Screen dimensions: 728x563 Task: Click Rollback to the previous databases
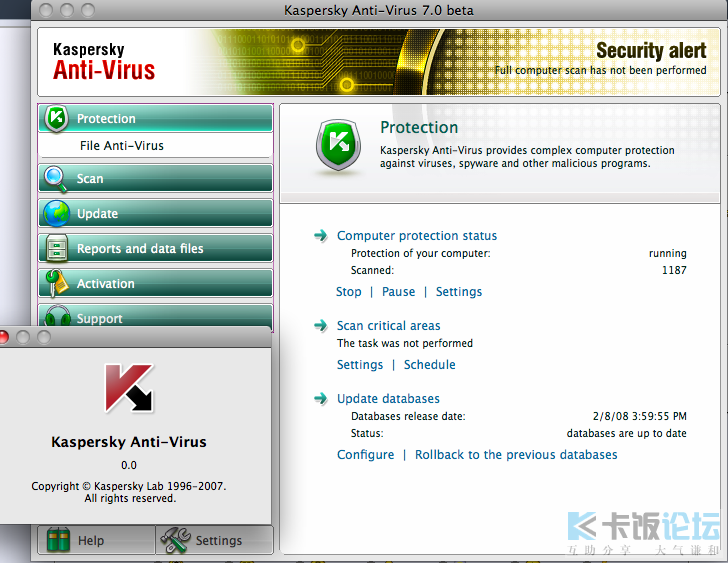(516, 454)
